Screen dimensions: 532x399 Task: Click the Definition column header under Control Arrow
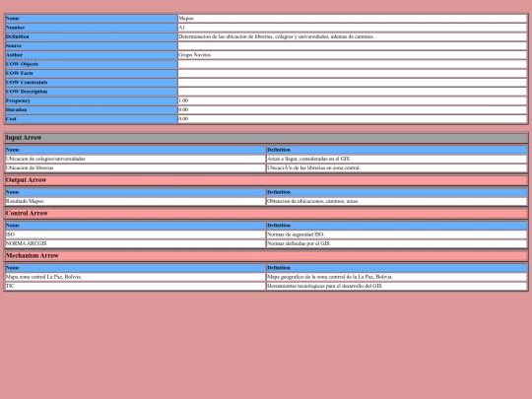(x=397, y=226)
